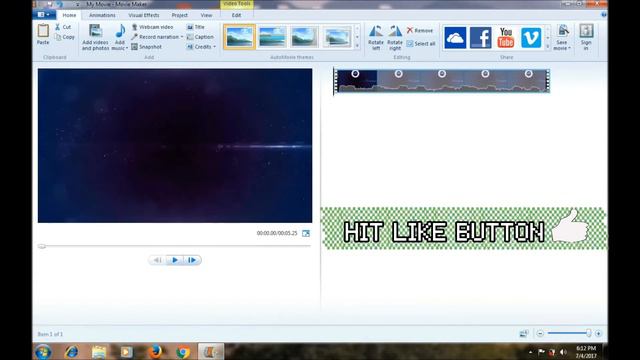640x360 pixels.
Task: Remove the selected clip
Action: pos(420,31)
